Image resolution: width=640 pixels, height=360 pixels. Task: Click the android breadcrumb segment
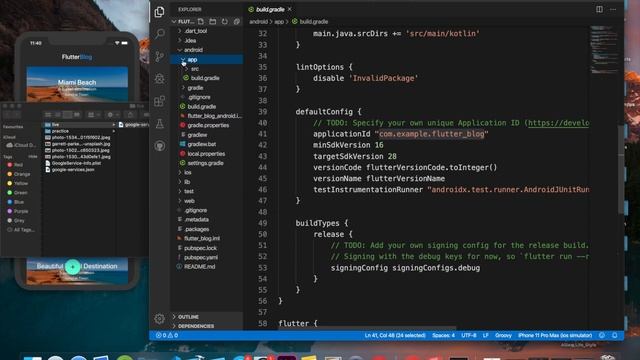pyautogui.click(x=258, y=22)
